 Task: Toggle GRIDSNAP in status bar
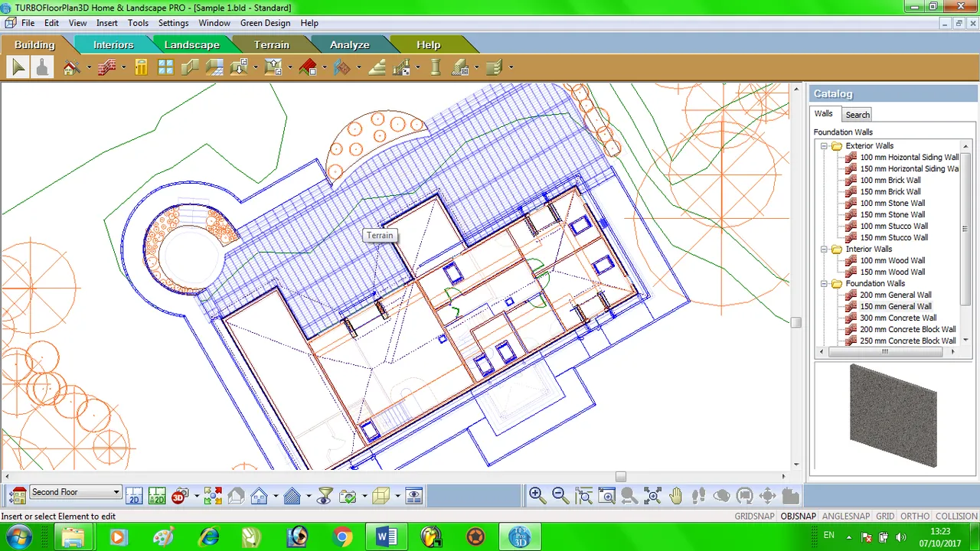click(754, 517)
